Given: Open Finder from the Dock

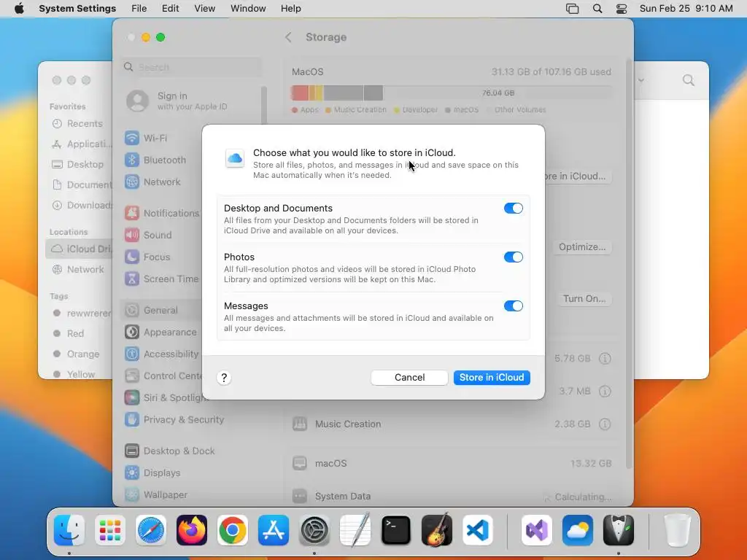Looking at the screenshot, I should (69, 530).
